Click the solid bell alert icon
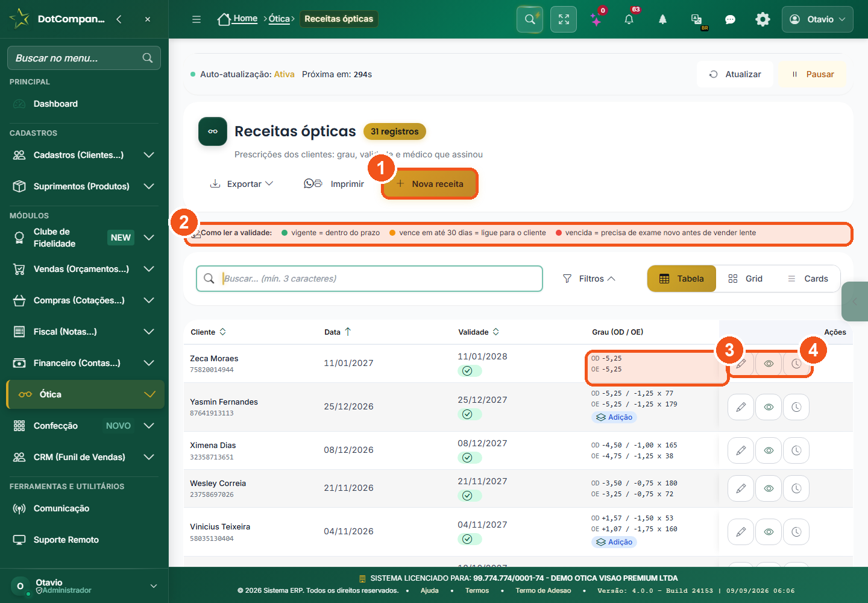Image resolution: width=868 pixels, height=603 pixels. pyautogui.click(x=662, y=19)
